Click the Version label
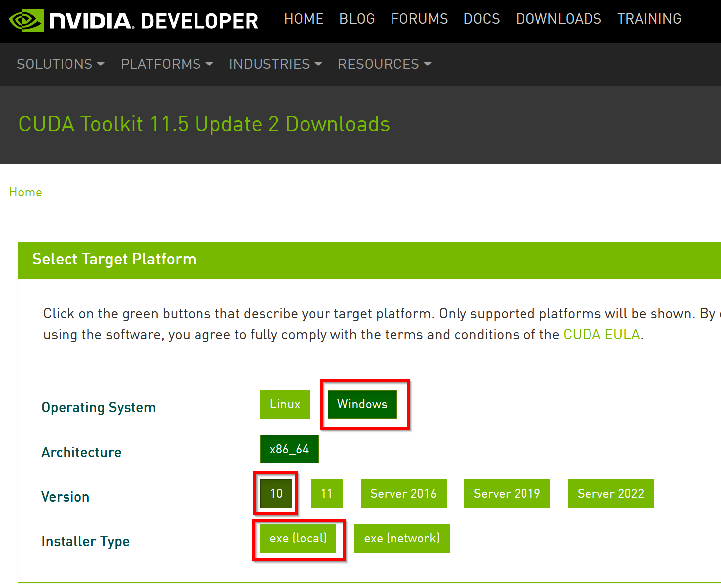The width and height of the screenshot is (721, 588). [x=66, y=497]
